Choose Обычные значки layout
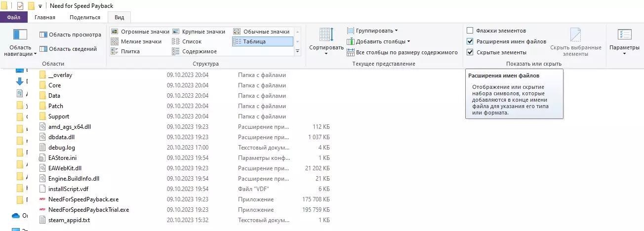Screen dimensions: 644x231 click(x=262, y=32)
